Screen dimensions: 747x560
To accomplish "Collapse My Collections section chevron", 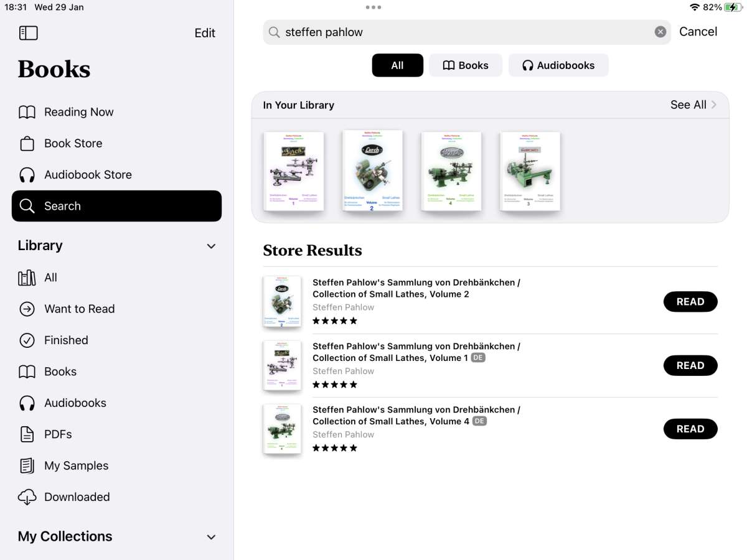I will (x=211, y=537).
